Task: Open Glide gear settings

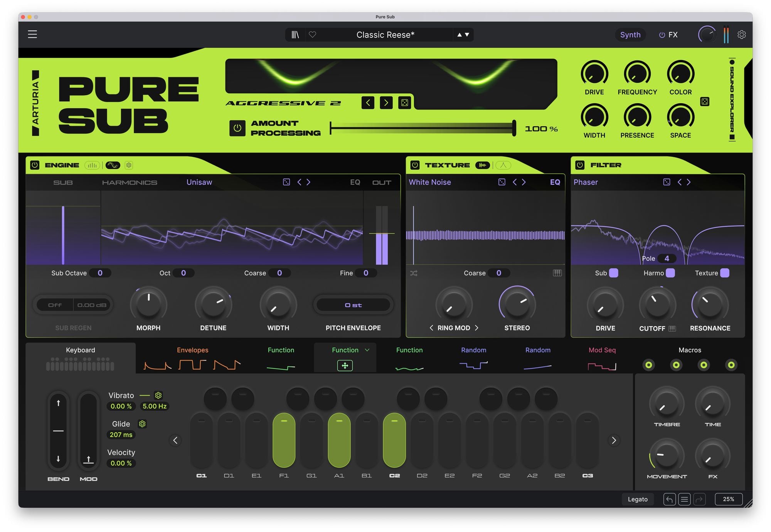Action: (x=142, y=424)
